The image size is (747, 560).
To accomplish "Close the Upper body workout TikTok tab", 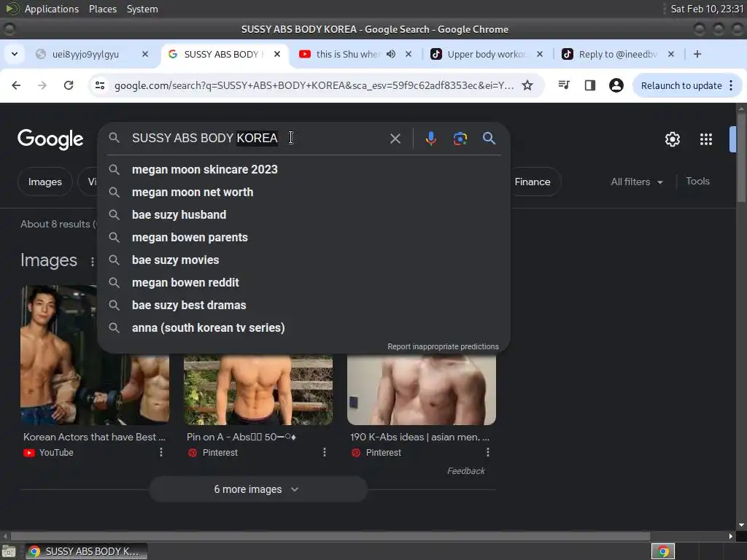I will click(x=539, y=54).
